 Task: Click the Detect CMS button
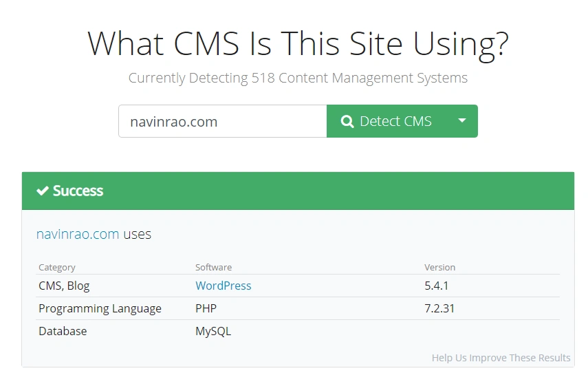pos(386,121)
